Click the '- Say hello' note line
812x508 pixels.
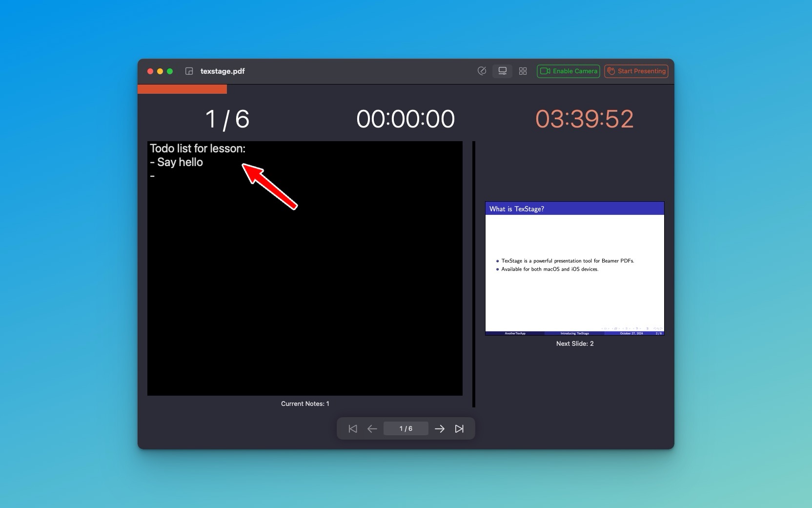click(177, 162)
